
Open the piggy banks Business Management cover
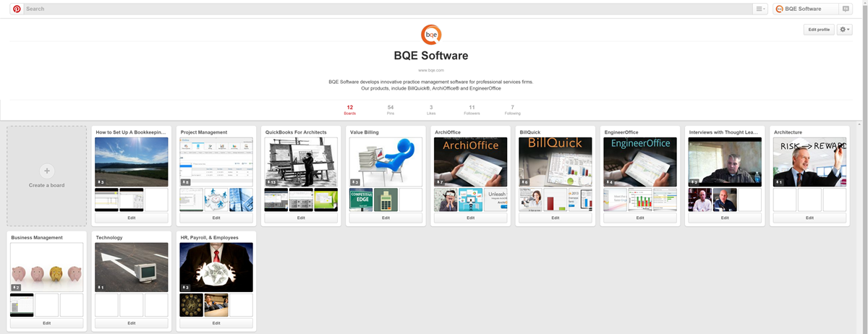pos(47,267)
